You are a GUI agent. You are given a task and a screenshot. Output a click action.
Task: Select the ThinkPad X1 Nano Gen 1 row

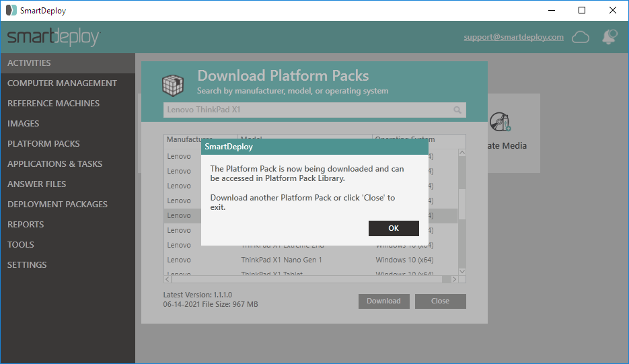pos(281,260)
